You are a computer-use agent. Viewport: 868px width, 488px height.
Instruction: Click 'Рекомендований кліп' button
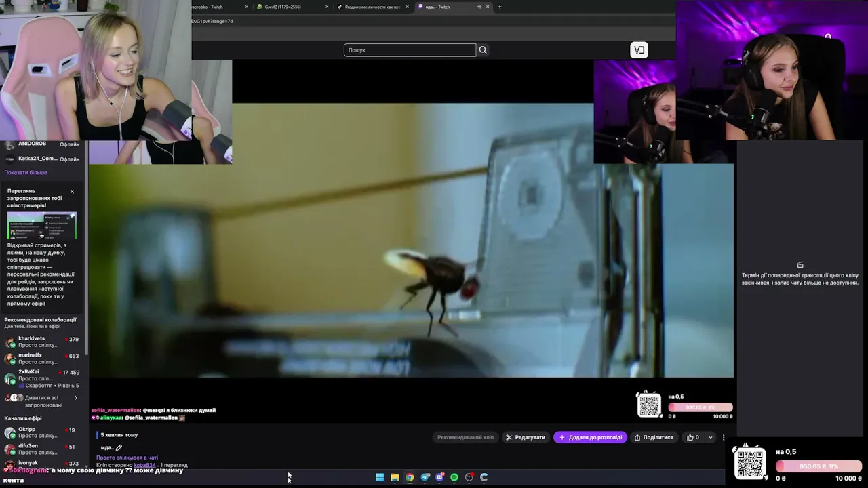465,438
